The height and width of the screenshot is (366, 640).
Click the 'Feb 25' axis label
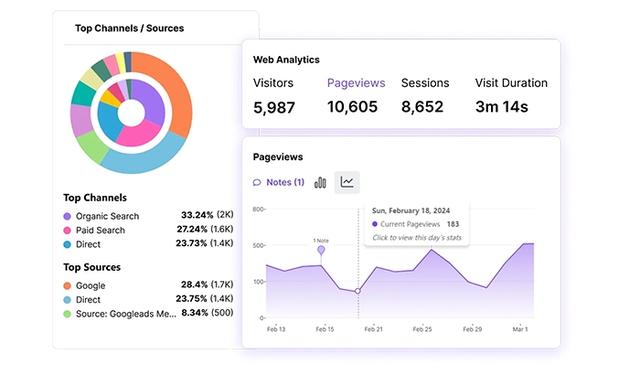(x=422, y=329)
